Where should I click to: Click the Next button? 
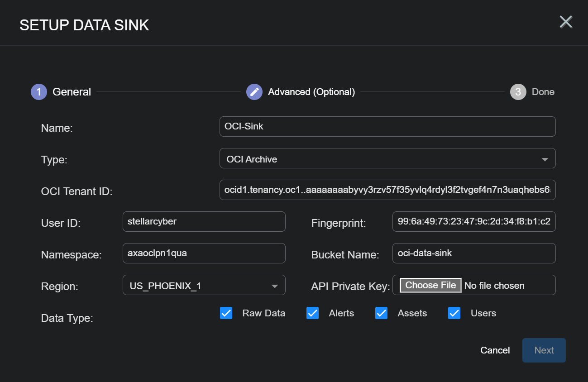544,350
